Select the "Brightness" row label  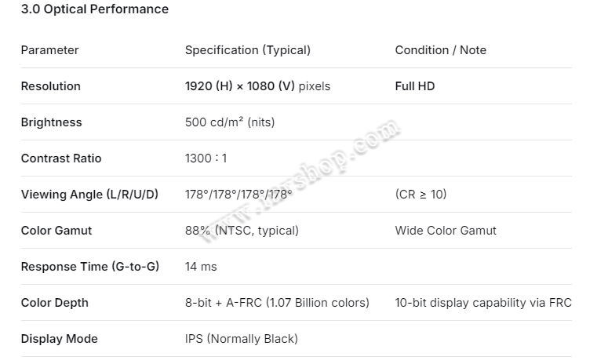tap(51, 122)
